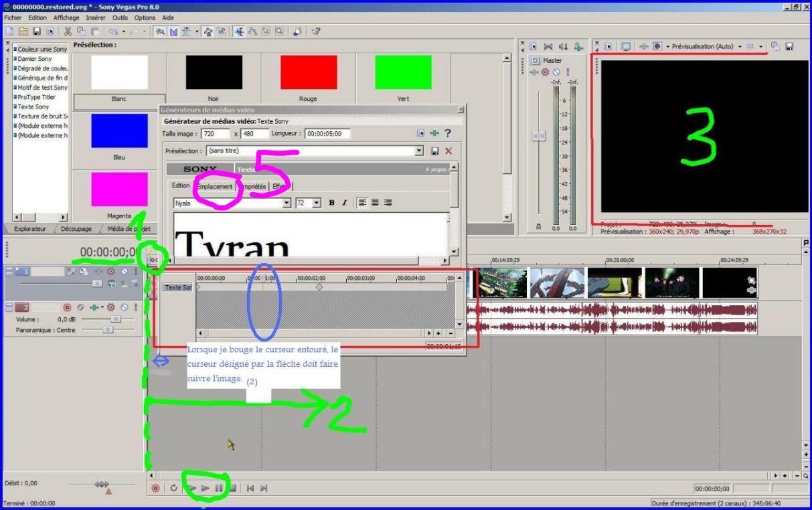Open the Aide menu
Viewport: 812px width, 510px height.
(168, 17)
